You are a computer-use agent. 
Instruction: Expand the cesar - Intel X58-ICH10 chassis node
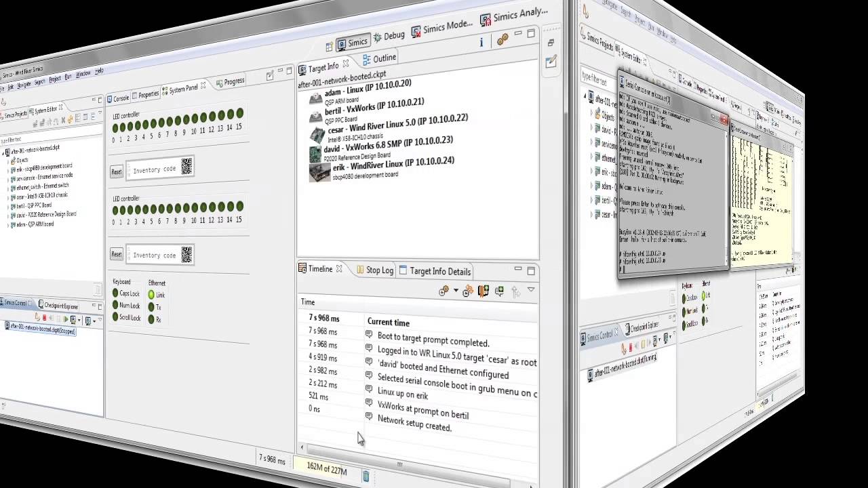(x=9, y=198)
